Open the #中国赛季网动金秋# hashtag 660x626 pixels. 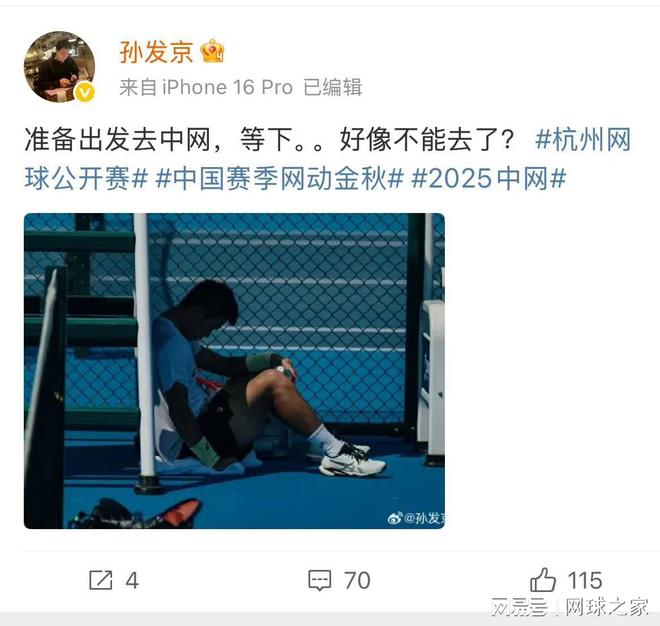pos(279,178)
